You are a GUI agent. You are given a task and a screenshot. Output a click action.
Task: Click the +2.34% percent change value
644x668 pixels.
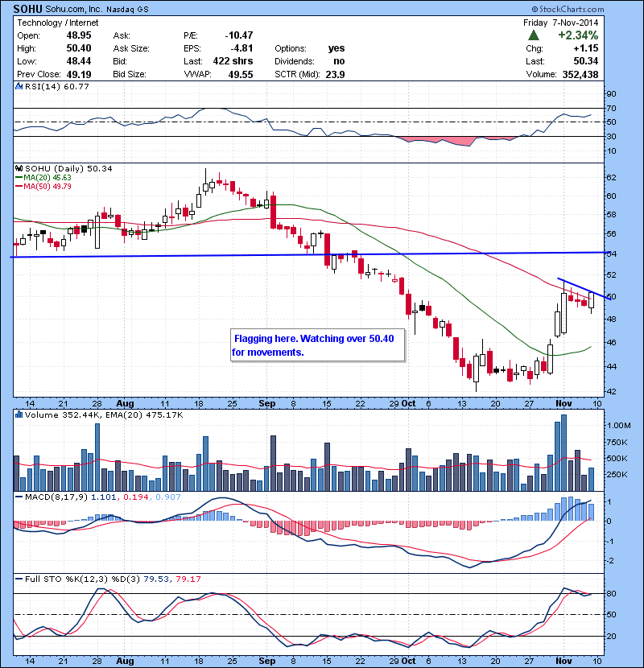tap(578, 35)
